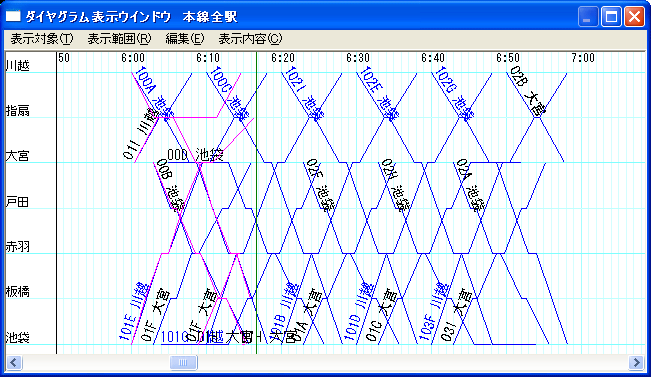
Task: Select train 01C 大宮 label
Action: pos(382,316)
